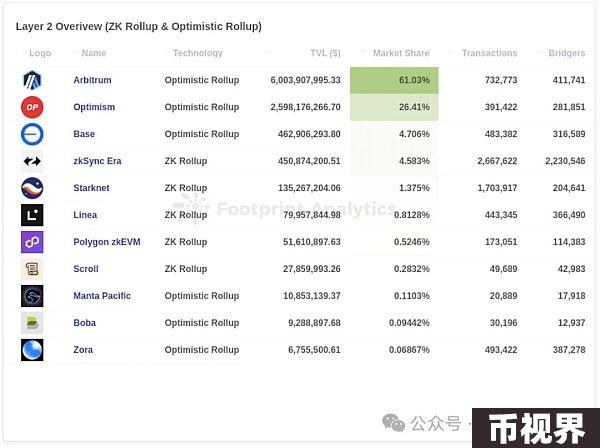Select TVL value 2,598,176,266.70
This screenshot has width=600, height=448.
(x=305, y=107)
